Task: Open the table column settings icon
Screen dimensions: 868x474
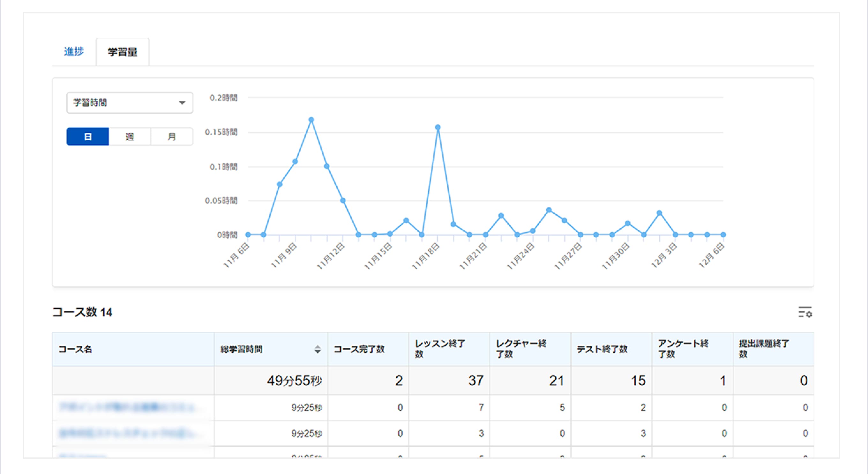Action: 805,312
